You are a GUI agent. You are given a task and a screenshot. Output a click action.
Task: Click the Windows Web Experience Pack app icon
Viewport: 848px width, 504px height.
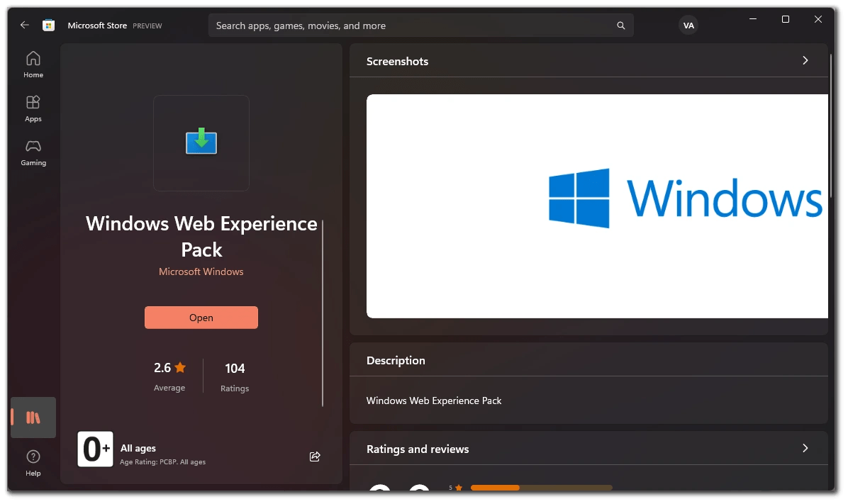(201, 142)
